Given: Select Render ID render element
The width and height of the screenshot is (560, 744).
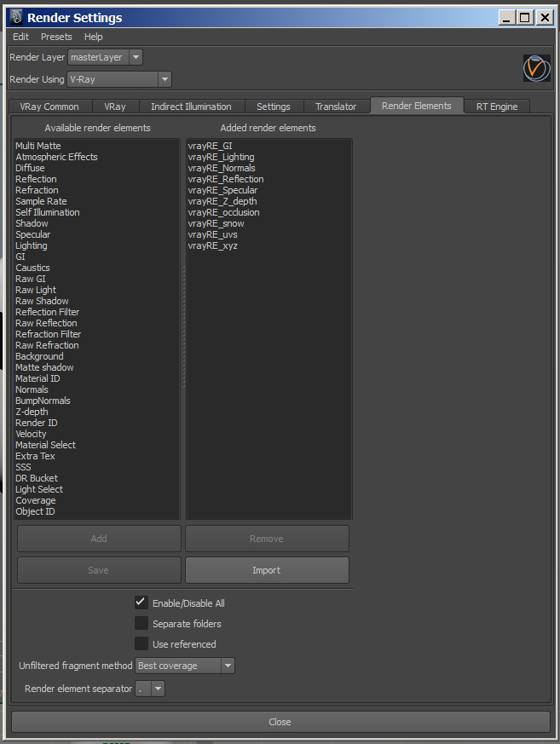Looking at the screenshot, I should [36, 423].
